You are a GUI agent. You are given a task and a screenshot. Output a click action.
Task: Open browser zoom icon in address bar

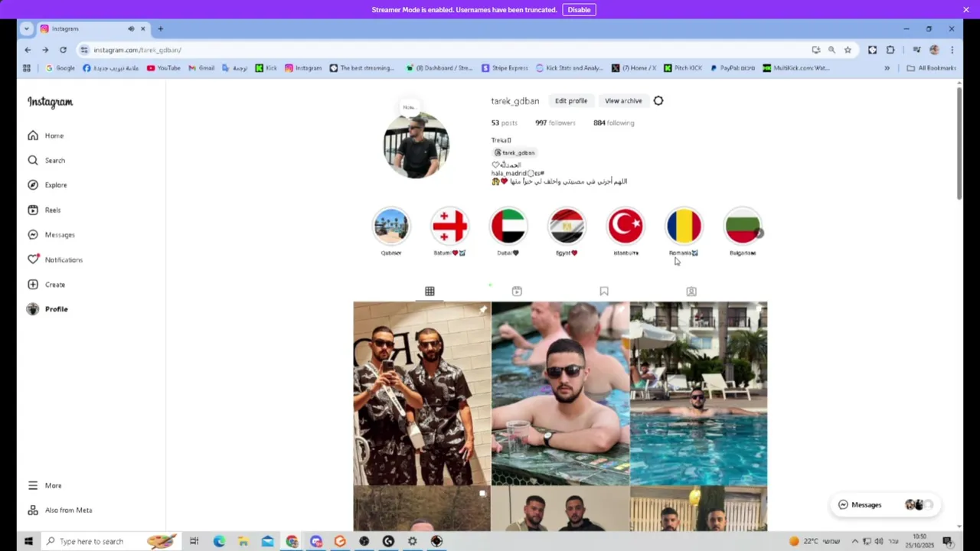point(831,50)
